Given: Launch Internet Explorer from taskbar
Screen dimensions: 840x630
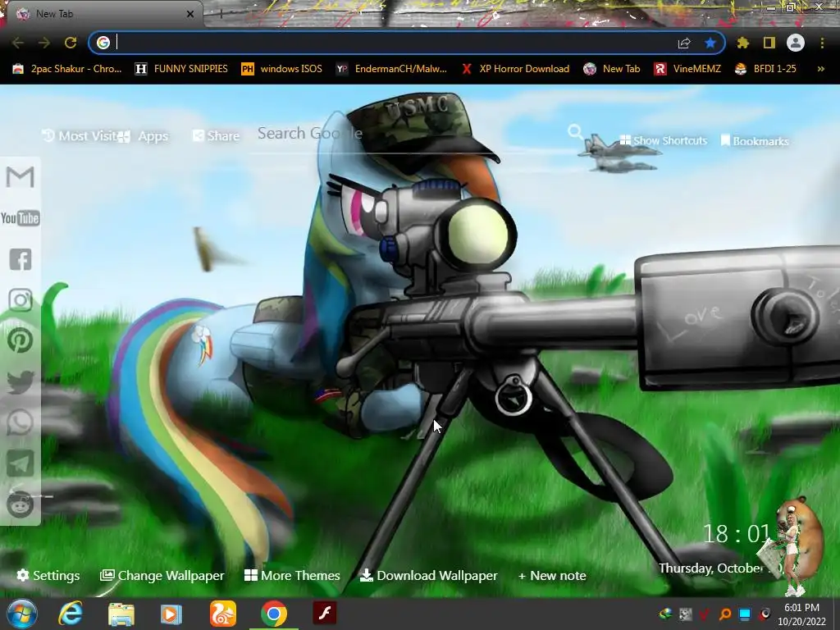Looking at the screenshot, I should click(71, 614).
